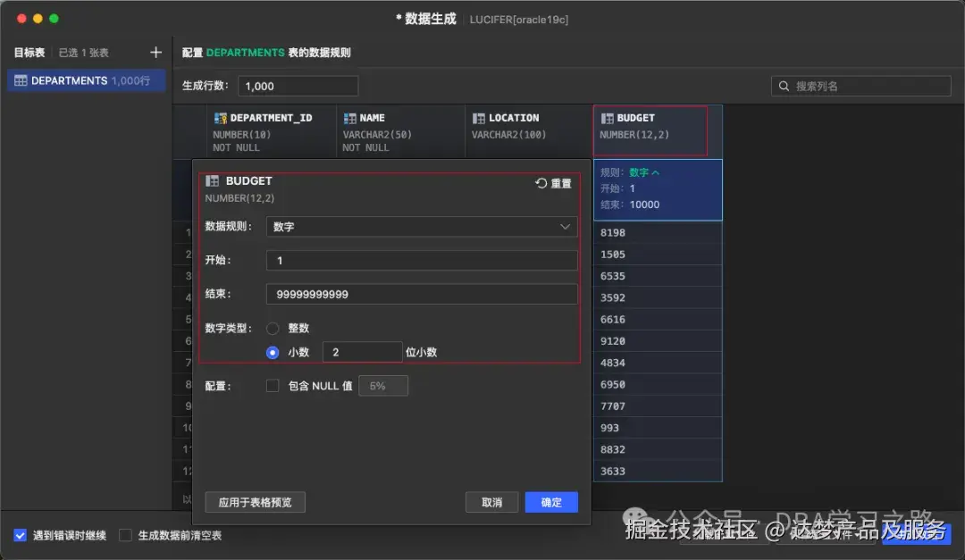Click the BUDGET column header icon

click(607, 118)
